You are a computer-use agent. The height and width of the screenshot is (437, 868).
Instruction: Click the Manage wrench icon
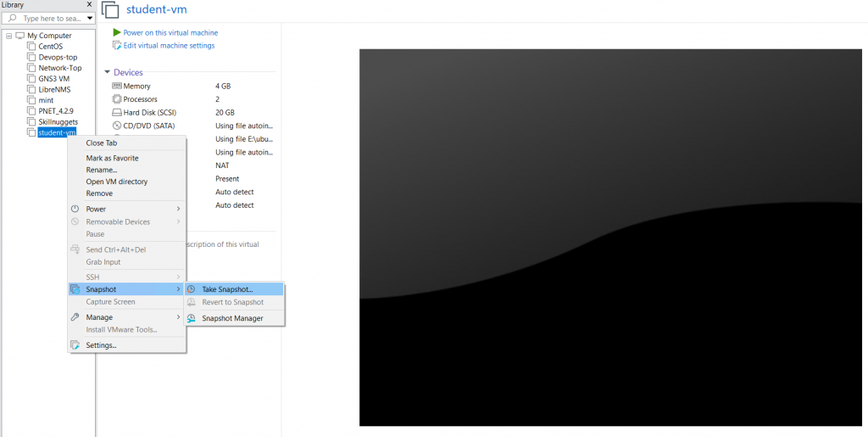point(75,317)
